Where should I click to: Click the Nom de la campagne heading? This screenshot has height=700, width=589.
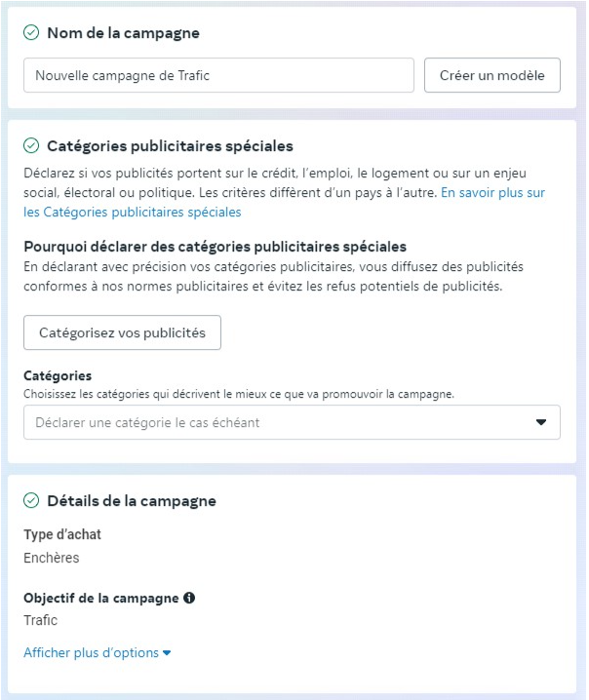(x=123, y=33)
